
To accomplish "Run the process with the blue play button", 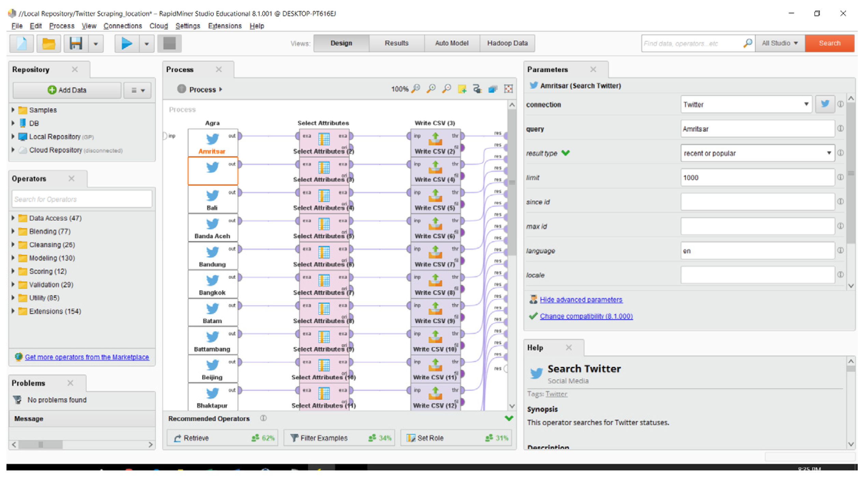I will tap(127, 43).
